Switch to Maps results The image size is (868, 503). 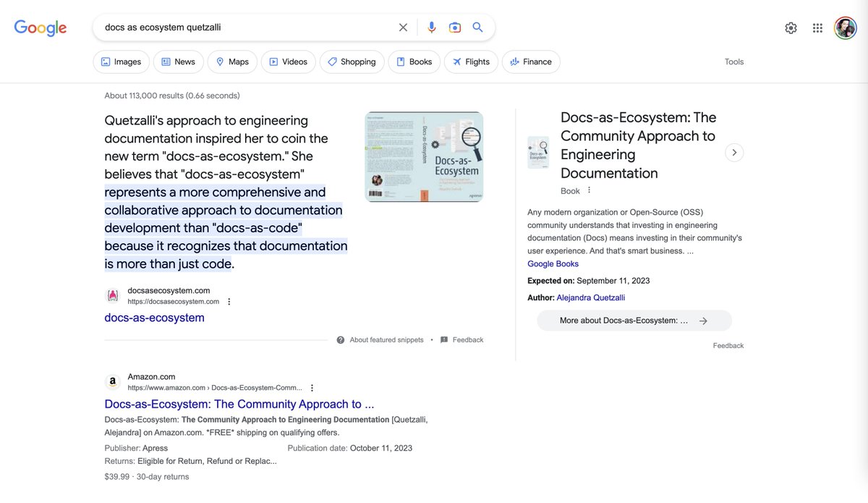pos(231,62)
